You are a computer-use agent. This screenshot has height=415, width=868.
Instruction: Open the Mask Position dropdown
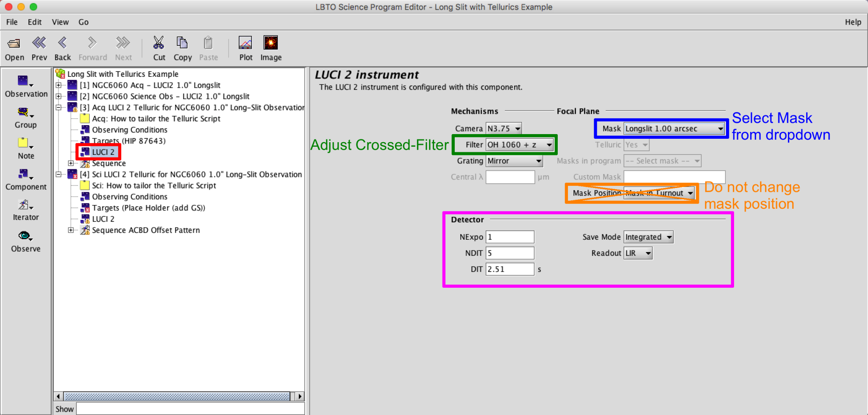click(x=659, y=193)
